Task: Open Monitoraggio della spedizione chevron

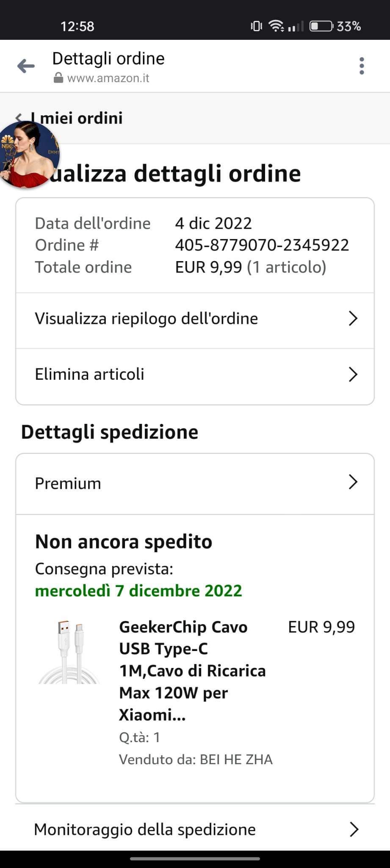Action: [354, 829]
